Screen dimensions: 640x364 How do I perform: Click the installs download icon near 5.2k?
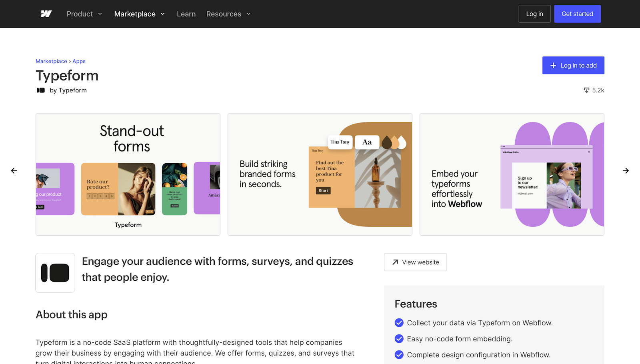coord(586,90)
